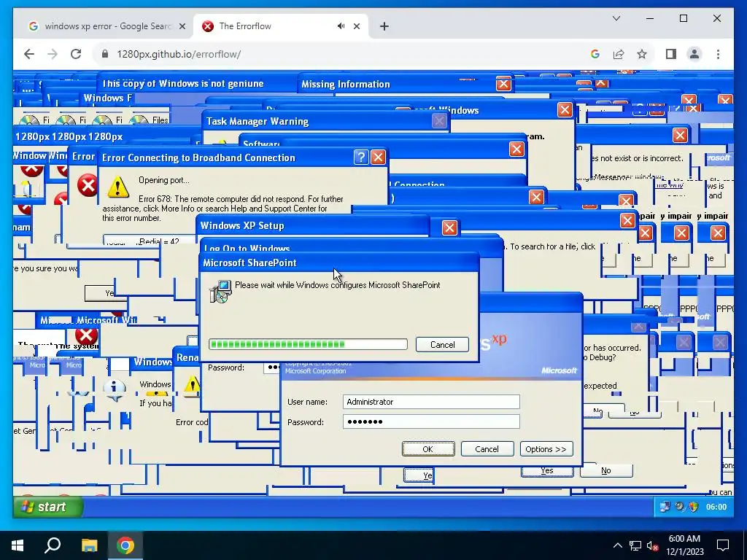Click the Chrome back arrow

[29, 54]
